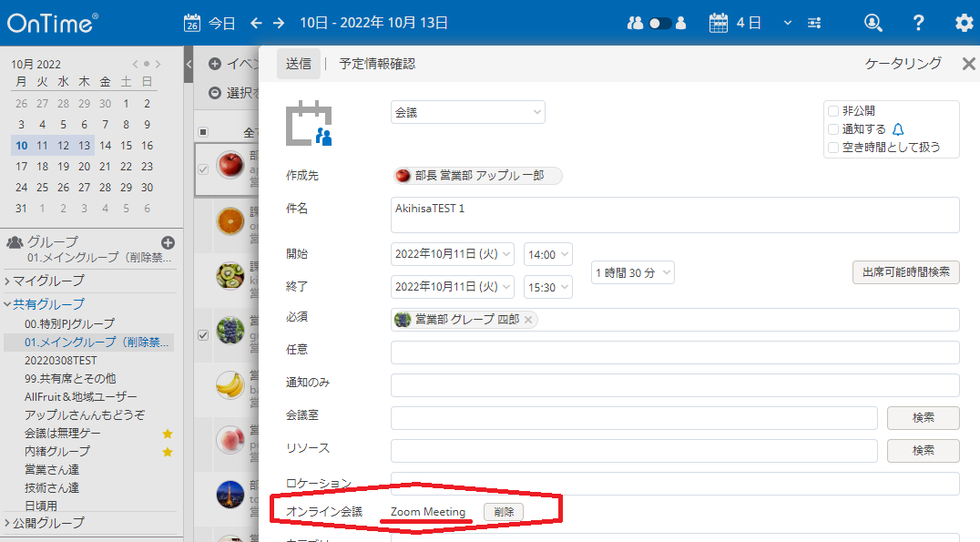Select 99.共有席とその他 group

coord(70,379)
